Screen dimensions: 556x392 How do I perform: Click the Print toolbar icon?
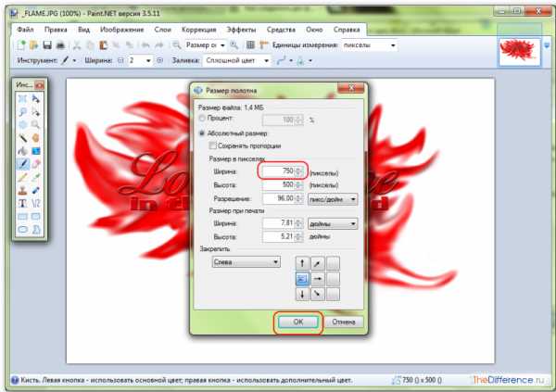click(x=60, y=45)
